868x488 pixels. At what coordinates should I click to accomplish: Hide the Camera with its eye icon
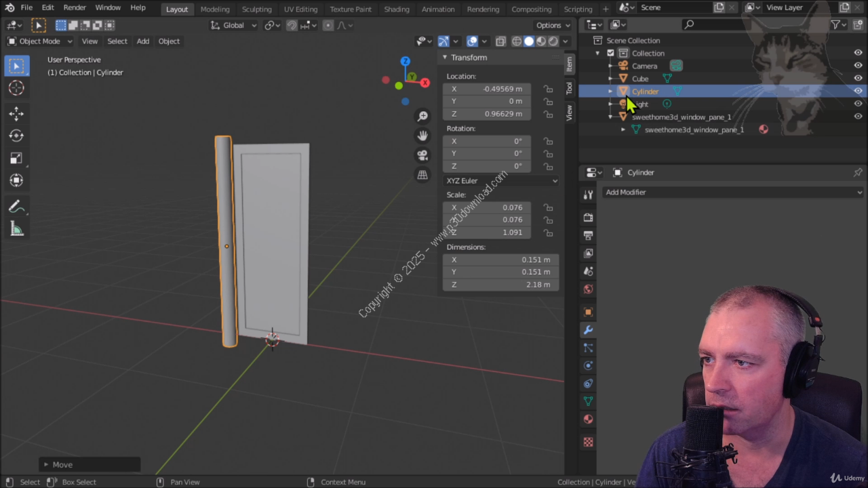pyautogui.click(x=858, y=66)
